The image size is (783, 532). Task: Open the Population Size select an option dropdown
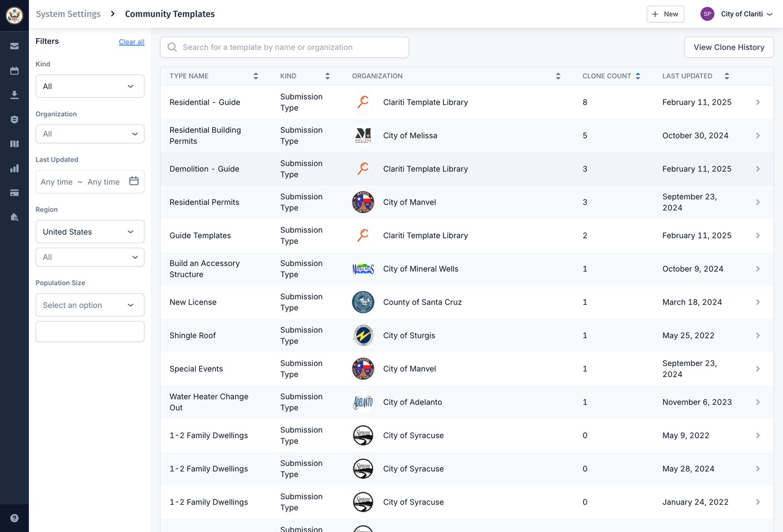point(89,305)
